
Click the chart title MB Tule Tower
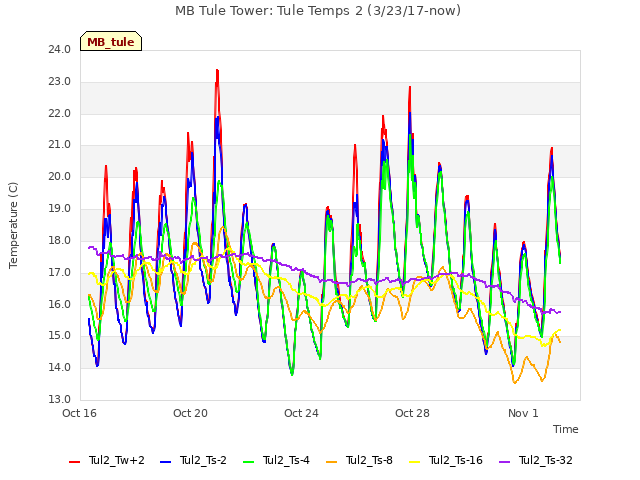pyautogui.click(x=318, y=11)
